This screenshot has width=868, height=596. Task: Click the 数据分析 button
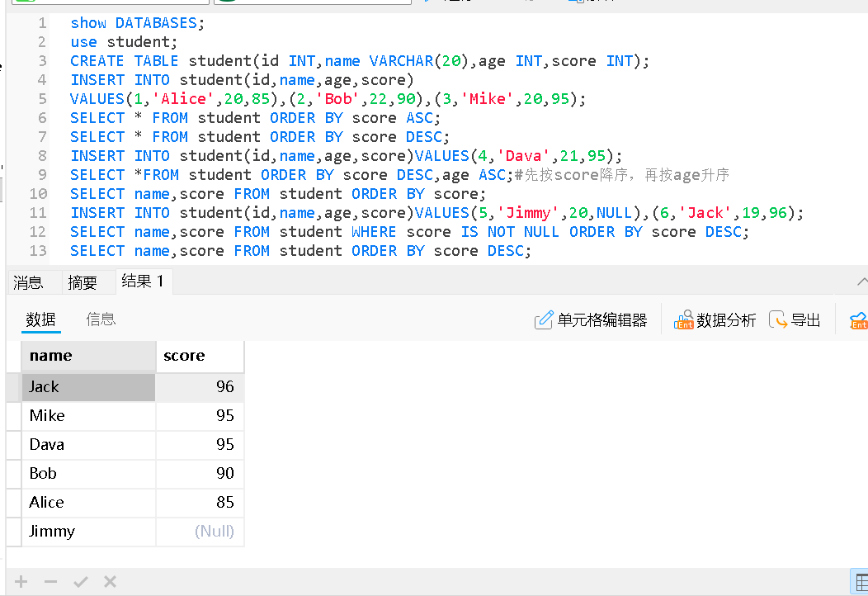click(715, 320)
